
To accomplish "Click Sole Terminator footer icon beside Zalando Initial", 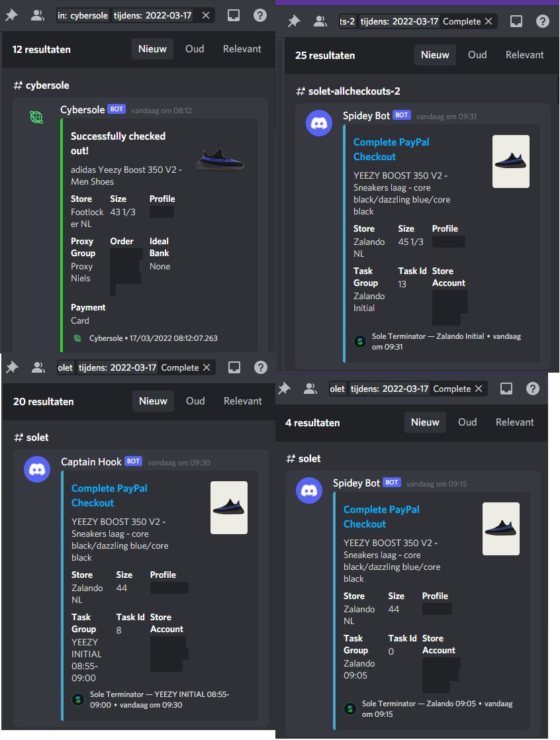I will tap(360, 342).
